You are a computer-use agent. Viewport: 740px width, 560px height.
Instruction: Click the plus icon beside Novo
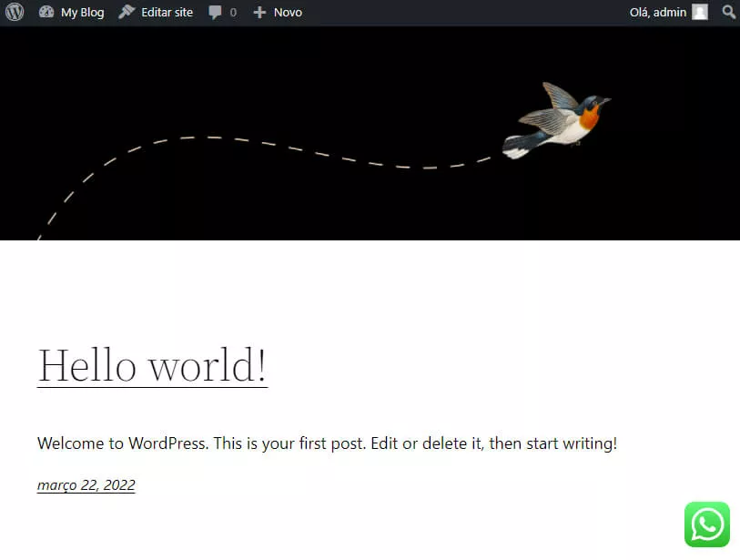[x=259, y=13]
